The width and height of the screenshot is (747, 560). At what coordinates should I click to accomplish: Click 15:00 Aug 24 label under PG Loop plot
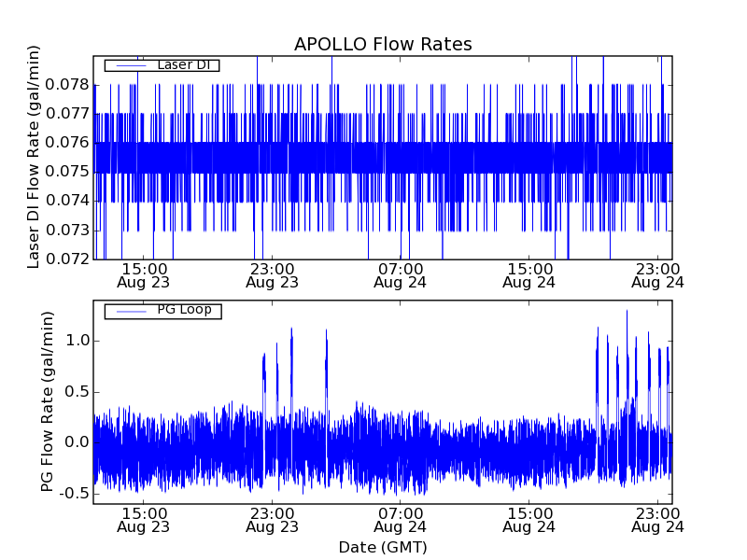coord(529,519)
